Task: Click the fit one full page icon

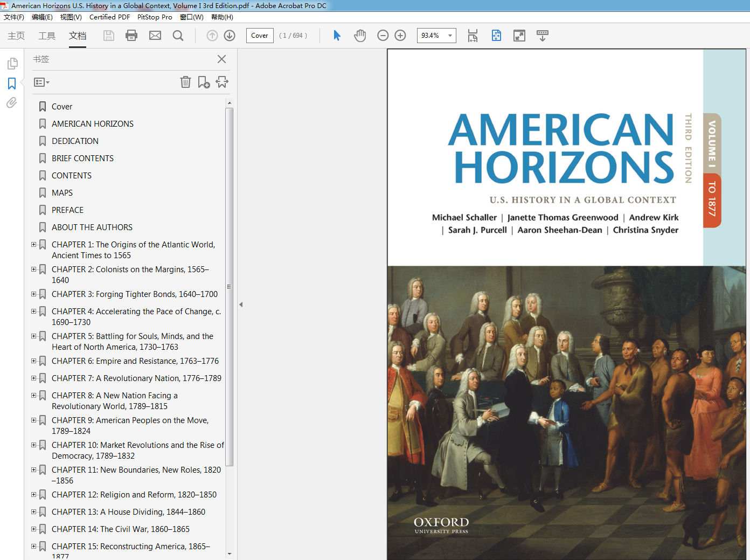Action: coord(496,36)
